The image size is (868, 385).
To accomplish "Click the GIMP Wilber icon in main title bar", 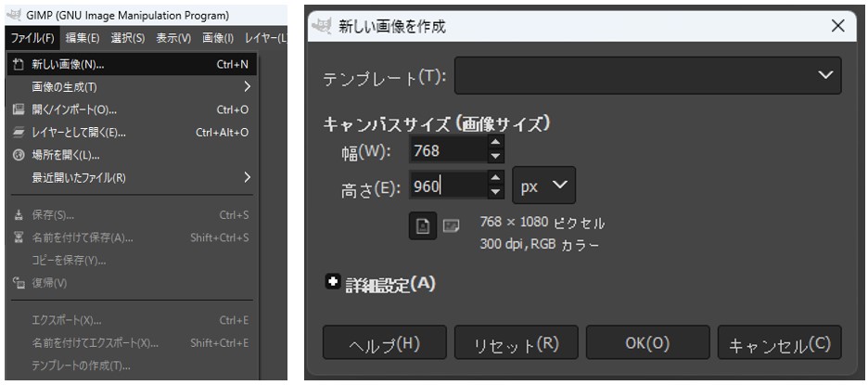I will (14, 16).
